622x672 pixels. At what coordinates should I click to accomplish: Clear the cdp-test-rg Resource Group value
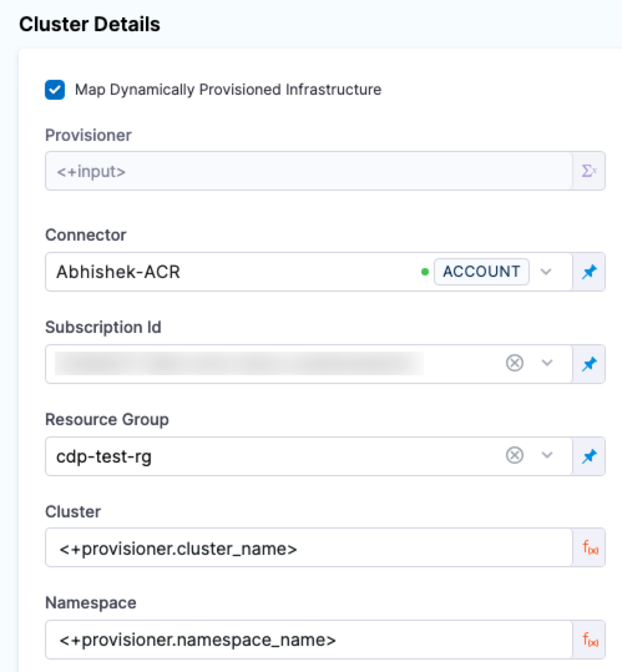pyautogui.click(x=514, y=456)
